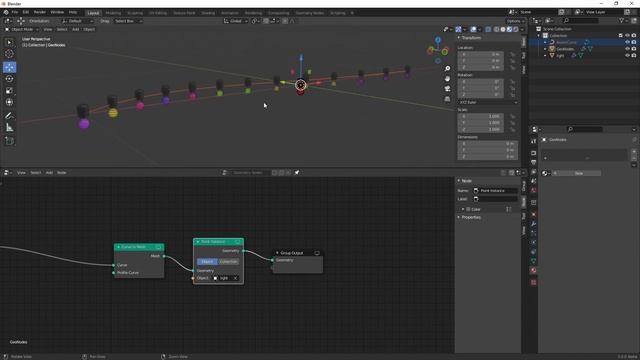
Task: Open the Object Mode dropdown
Action: click(x=22, y=29)
